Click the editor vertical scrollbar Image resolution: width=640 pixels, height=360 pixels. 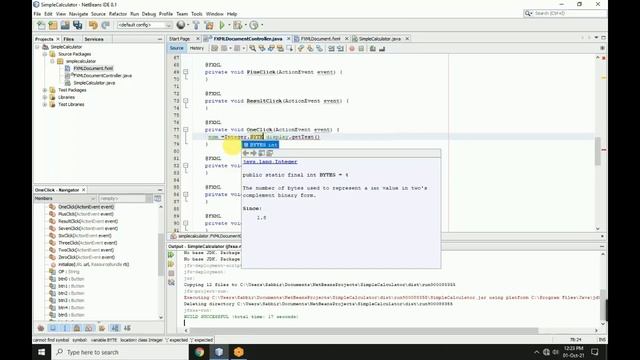598,151
